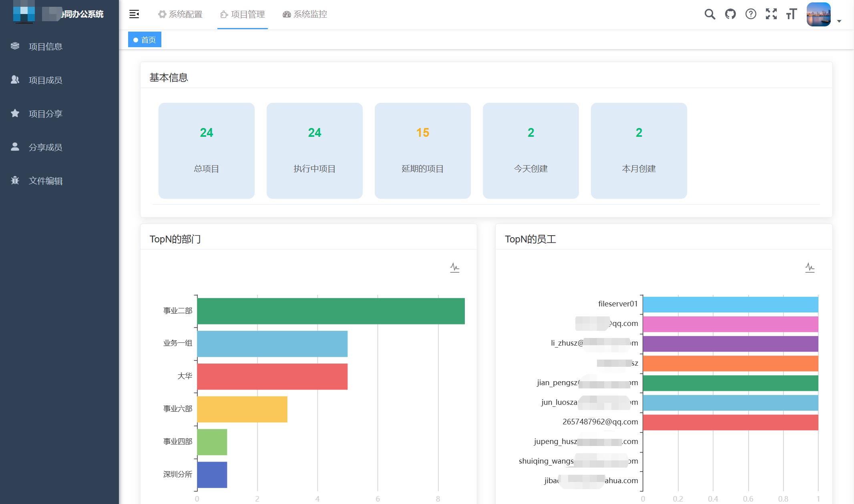Click the user avatar thumbnail
The width and height of the screenshot is (854, 504).
[x=818, y=14]
